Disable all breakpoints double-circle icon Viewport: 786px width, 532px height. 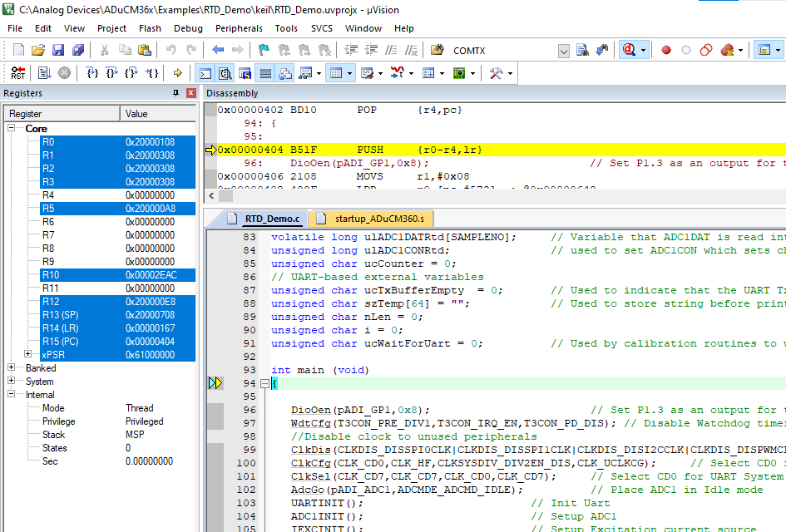(706, 50)
